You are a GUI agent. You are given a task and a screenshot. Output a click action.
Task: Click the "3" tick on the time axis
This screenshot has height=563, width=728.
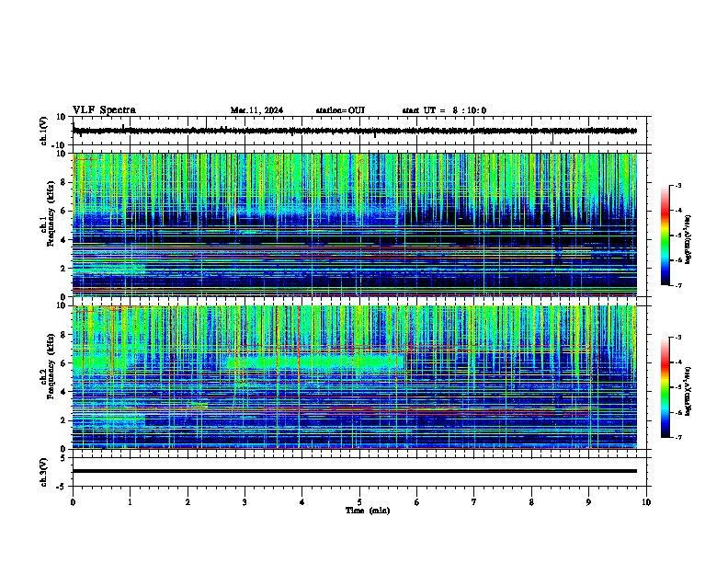tap(245, 502)
